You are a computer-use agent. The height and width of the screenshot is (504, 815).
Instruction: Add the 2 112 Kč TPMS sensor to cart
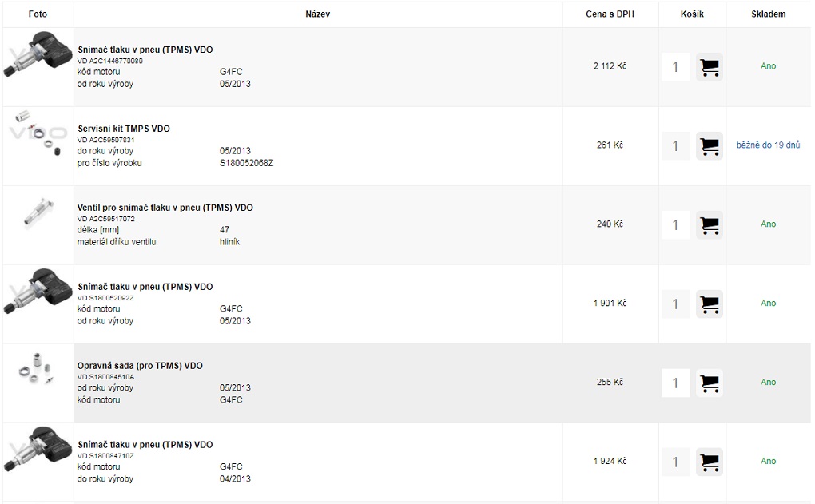coord(709,67)
